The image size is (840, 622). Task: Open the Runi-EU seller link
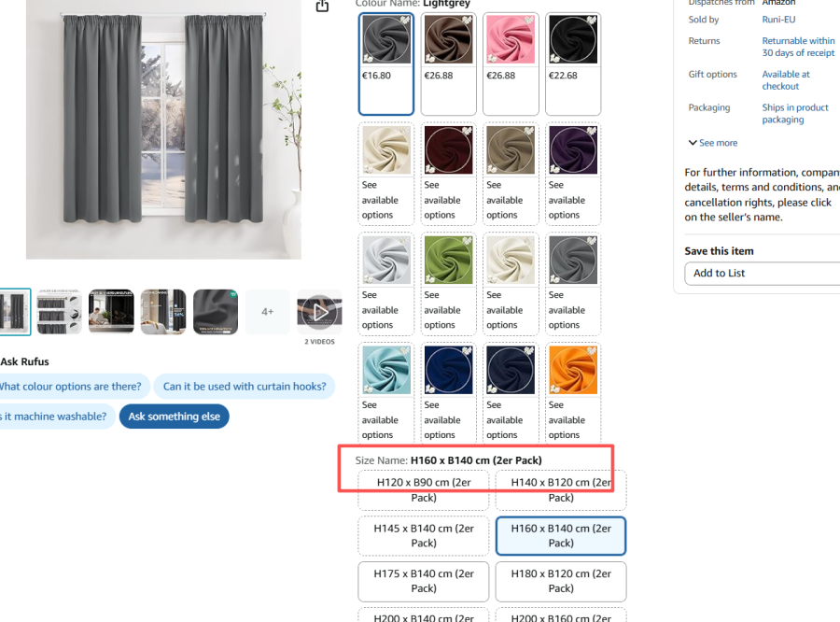pyautogui.click(x=778, y=20)
